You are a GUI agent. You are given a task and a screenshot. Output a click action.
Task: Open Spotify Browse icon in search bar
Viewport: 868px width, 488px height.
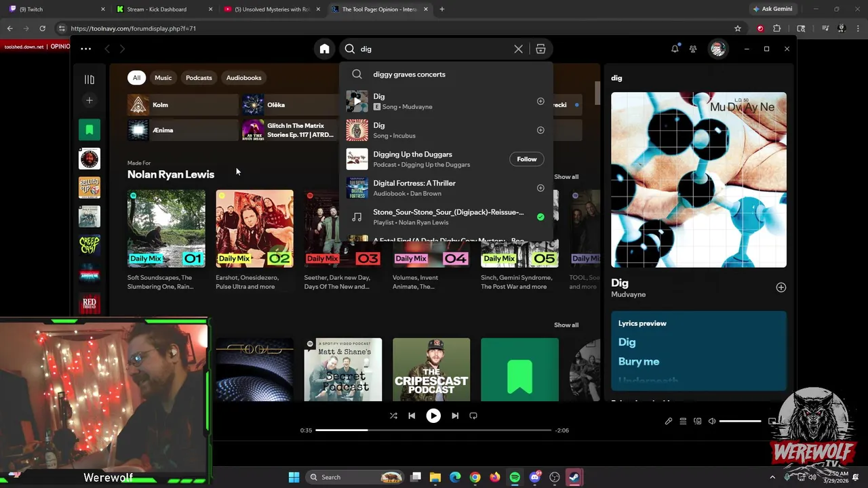[x=540, y=49]
